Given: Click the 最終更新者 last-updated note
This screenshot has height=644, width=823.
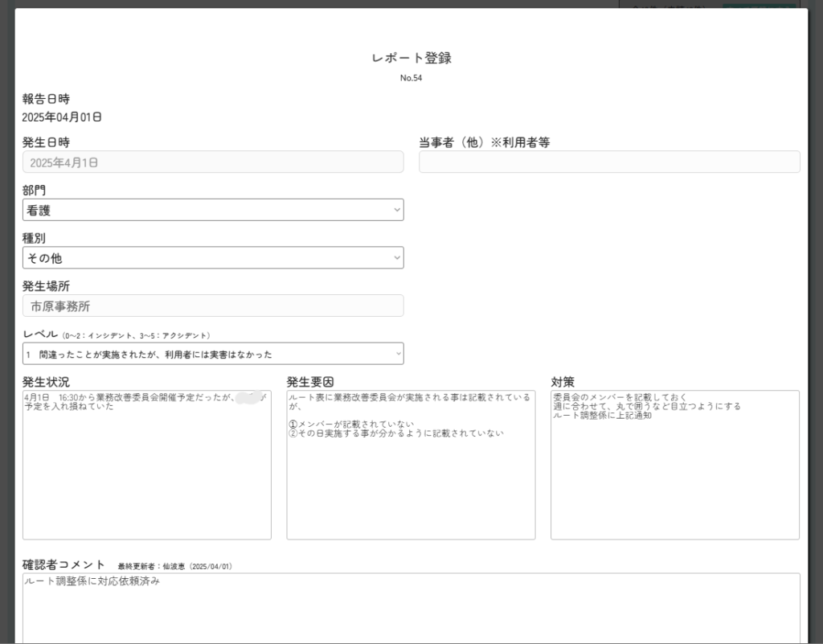Looking at the screenshot, I should 174,566.
